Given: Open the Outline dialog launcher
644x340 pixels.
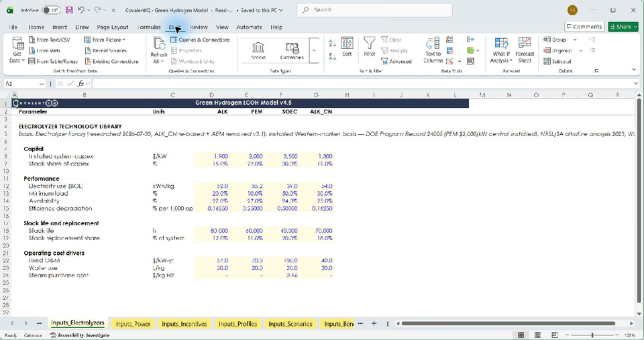Looking at the screenshot, I should click(x=596, y=71).
